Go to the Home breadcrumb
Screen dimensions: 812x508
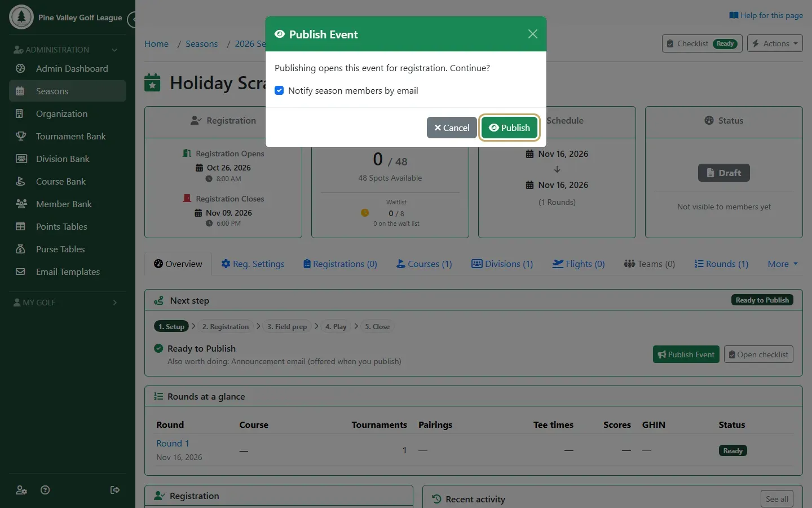click(x=156, y=44)
